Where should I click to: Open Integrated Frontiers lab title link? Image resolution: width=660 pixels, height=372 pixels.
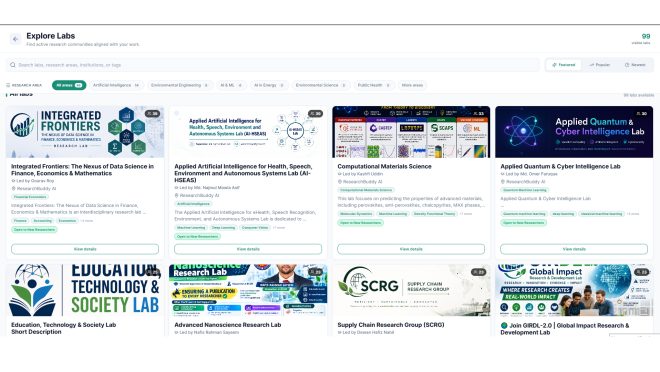[82, 170]
